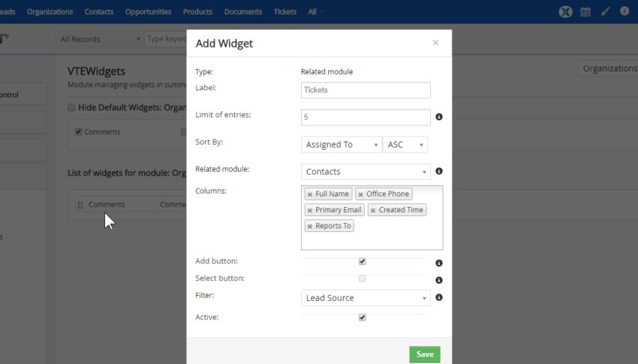
Task: Toggle the Select button checkbox
Action: pyautogui.click(x=362, y=278)
